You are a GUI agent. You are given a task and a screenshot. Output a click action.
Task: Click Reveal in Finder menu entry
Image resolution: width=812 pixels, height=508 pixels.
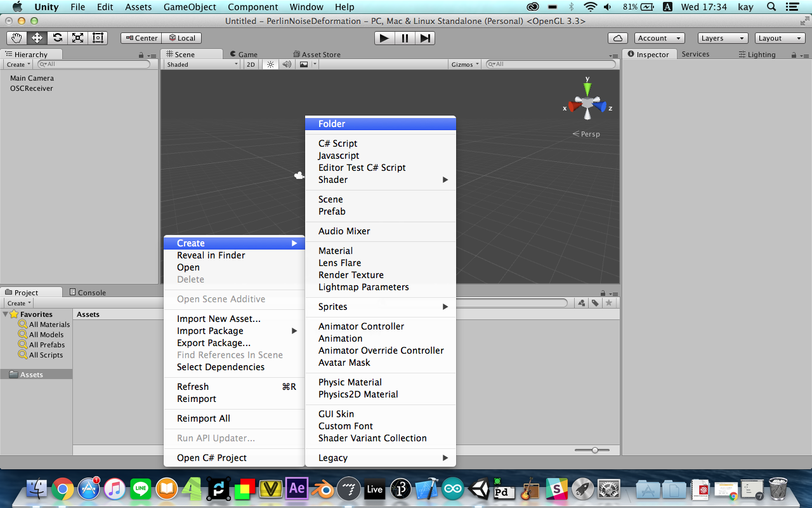click(234, 255)
